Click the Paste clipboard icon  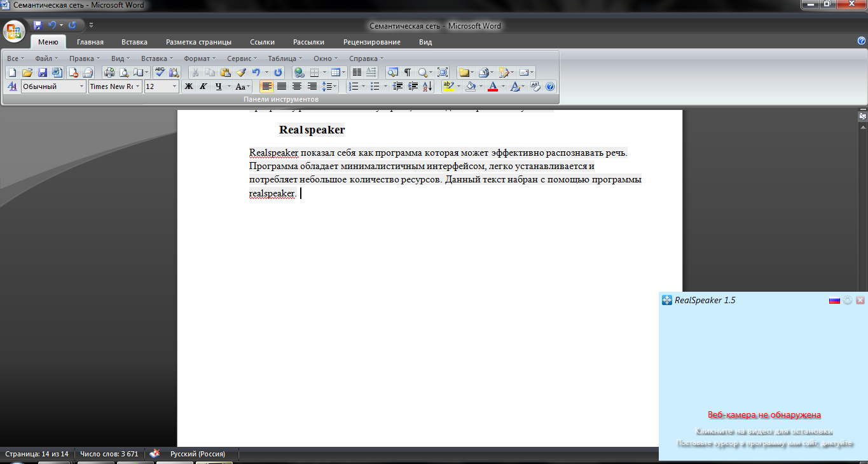[225, 72]
